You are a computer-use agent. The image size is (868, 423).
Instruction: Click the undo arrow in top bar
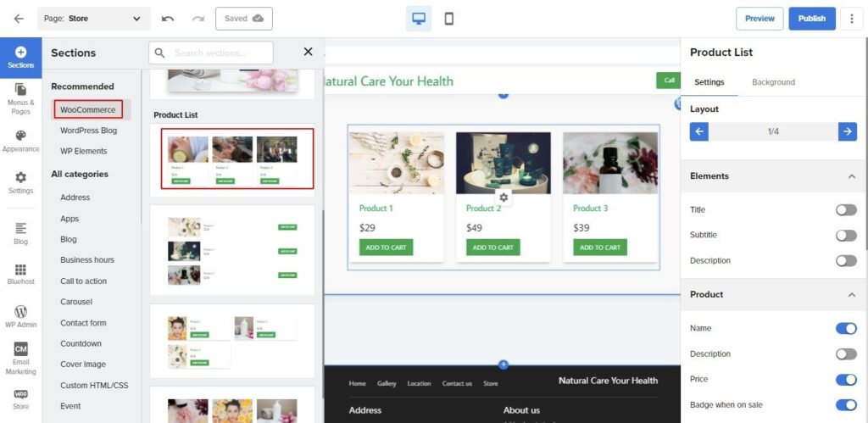pos(168,19)
